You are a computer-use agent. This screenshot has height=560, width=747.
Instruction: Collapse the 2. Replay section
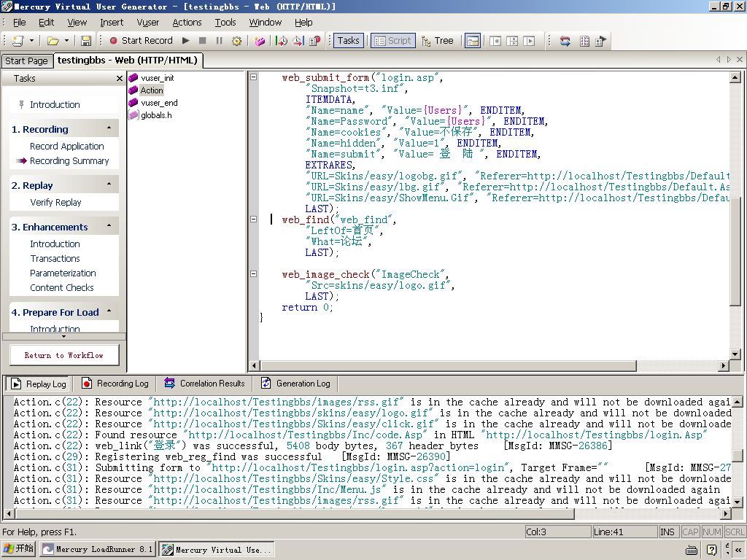click(109, 184)
